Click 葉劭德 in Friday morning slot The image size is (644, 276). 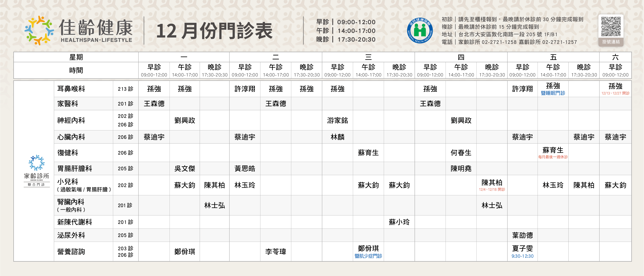tap(522, 235)
